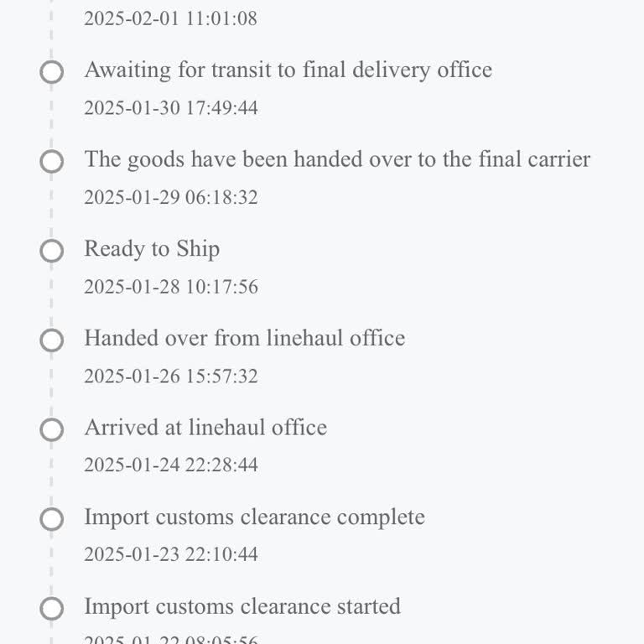The height and width of the screenshot is (644, 644).
Task: Click the Import customs clearance complete label
Action: pyautogui.click(x=254, y=517)
